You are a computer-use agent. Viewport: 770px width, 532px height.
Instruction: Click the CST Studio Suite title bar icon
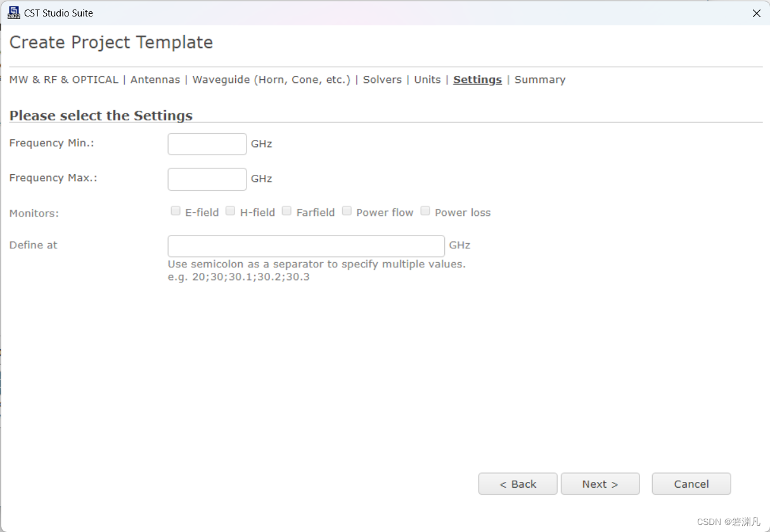coord(13,13)
